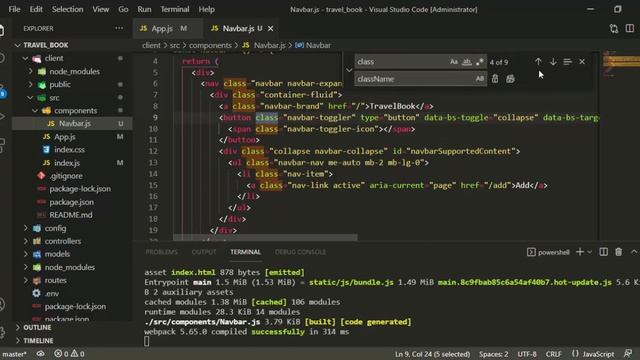This screenshot has width=640, height=360.
Task: Open the Selection menu
Action: pos(67,9)
